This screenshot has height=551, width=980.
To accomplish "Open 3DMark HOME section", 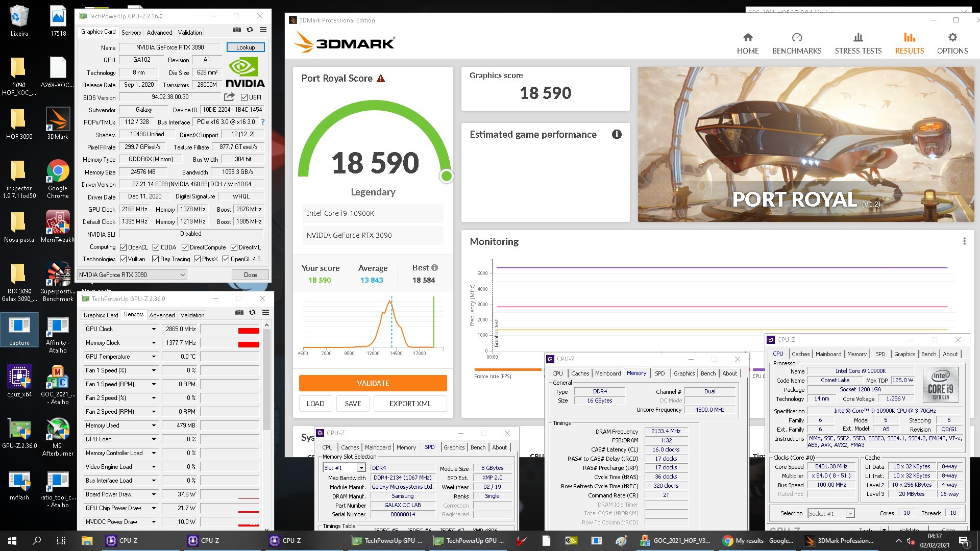I will [748, 43].
